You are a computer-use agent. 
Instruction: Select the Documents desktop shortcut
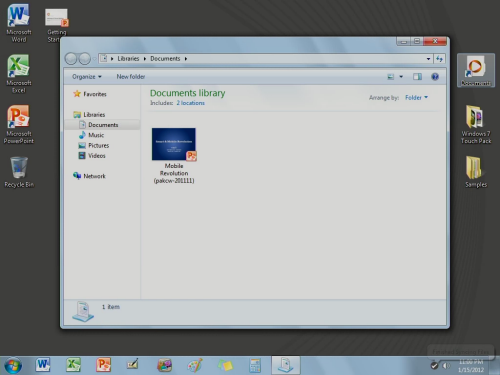476,70
